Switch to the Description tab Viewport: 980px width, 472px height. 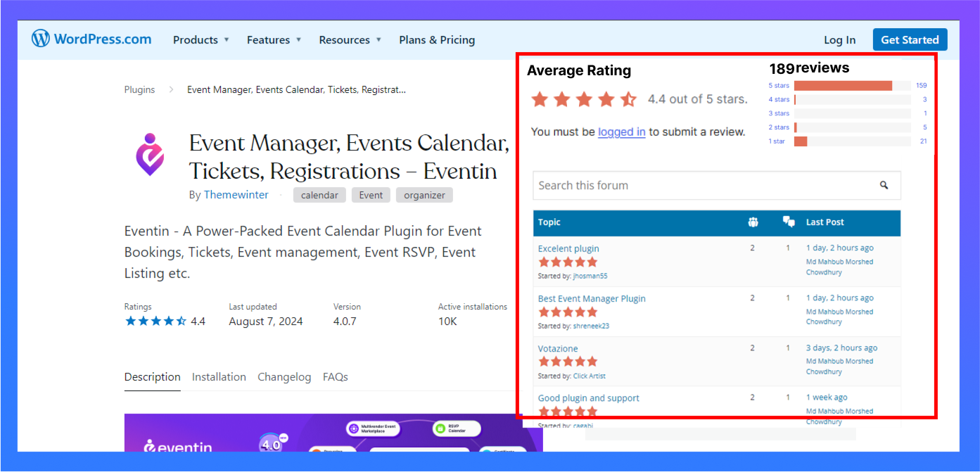pos(153,377)
